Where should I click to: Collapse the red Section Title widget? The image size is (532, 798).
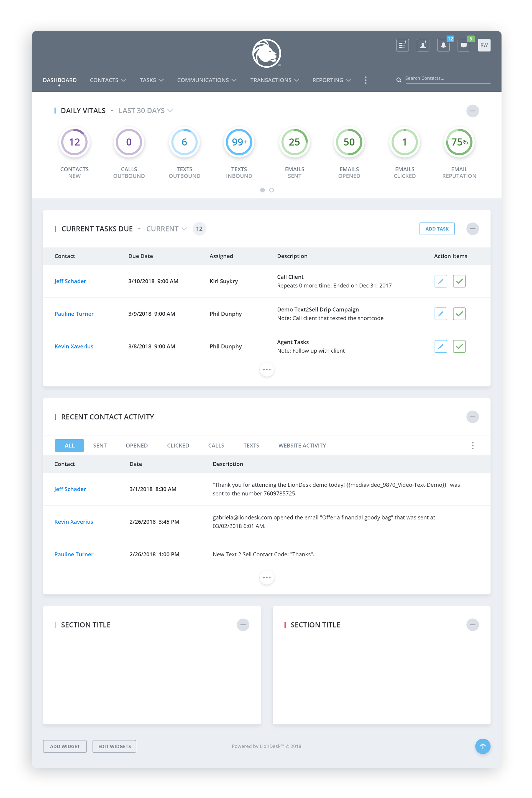472,624
